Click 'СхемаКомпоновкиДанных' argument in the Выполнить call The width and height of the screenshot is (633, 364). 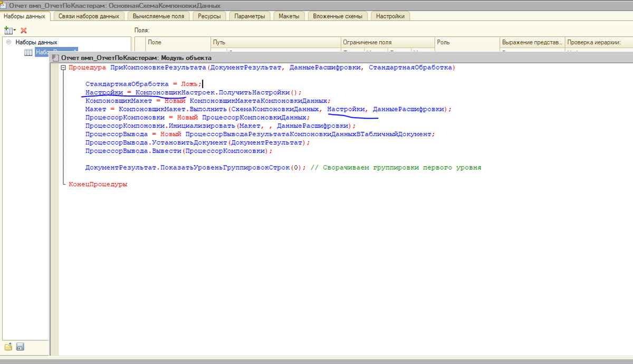coord(275,109)
